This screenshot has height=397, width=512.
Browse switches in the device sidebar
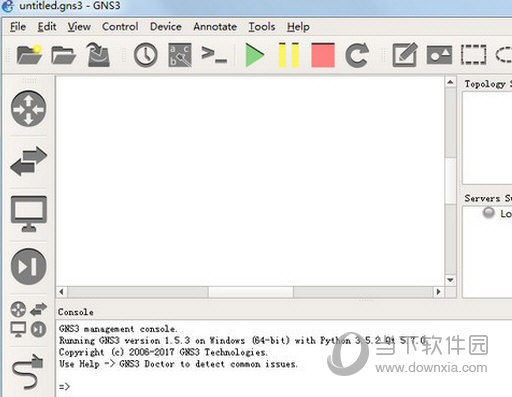tap(29, 161)
